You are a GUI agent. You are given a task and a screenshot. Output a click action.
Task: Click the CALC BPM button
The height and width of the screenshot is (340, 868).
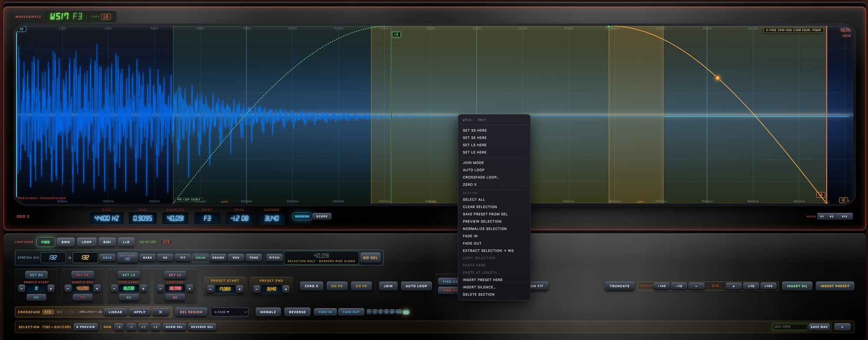click(107, 258)
